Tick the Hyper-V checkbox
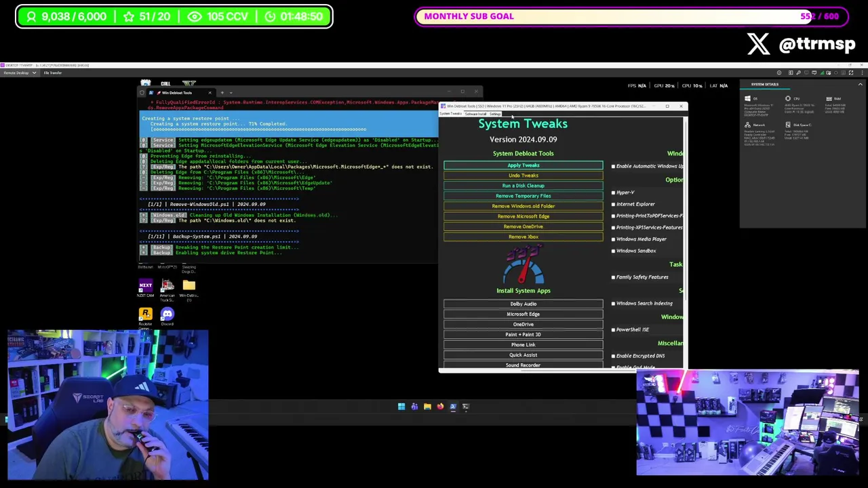The height and width of the screenshot is (488, 868). [x=613, y=192]
